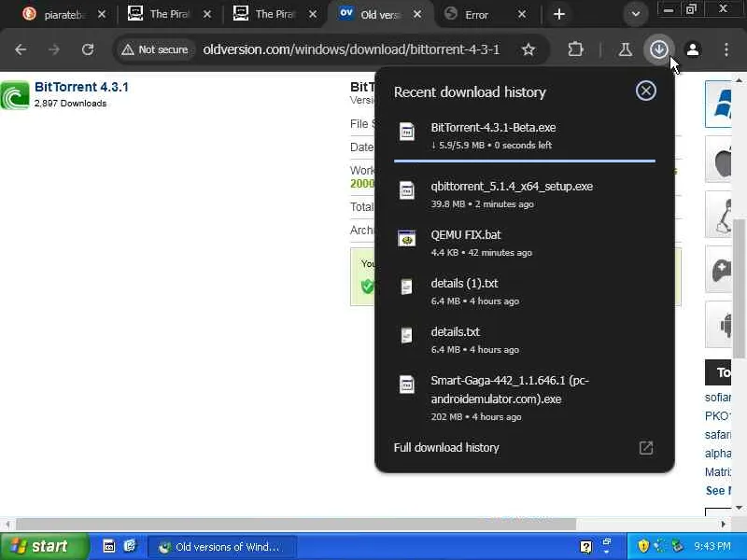This screenshot has width=747, height=560.
Task: Click qbittorrent setup file icon
Action: click(x=407, y=190)
